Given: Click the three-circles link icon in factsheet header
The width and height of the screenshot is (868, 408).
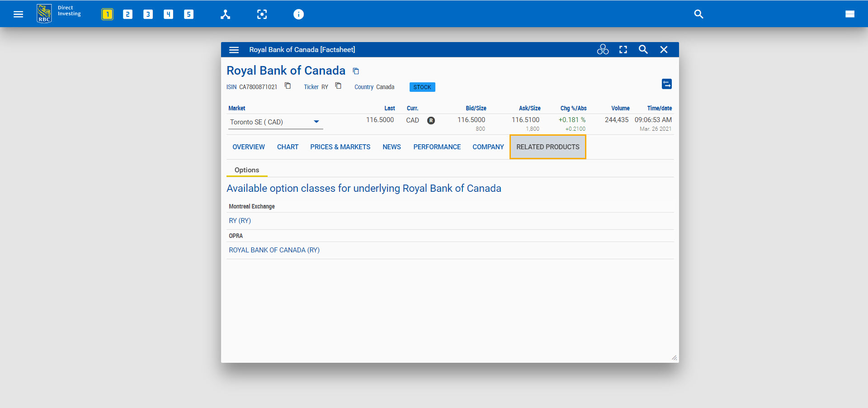Looking at the screenshot, I should click(603, 50).
